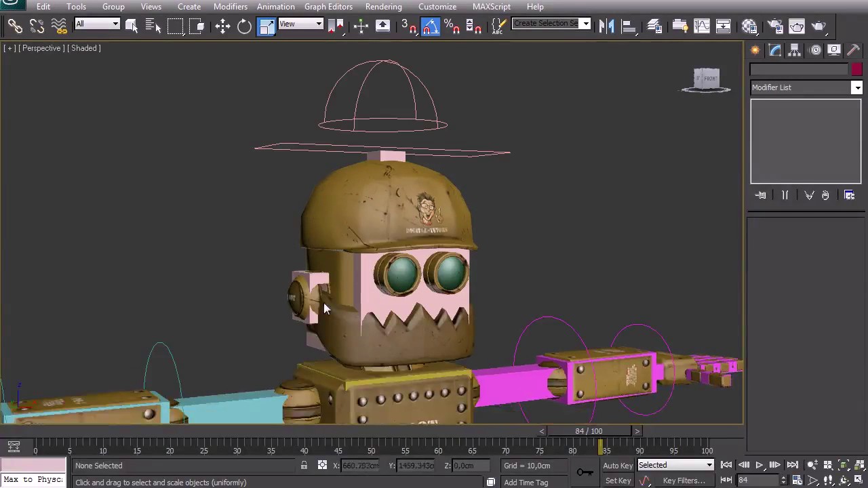
Task: Open the Graph Editors menu
Action: 328,7
